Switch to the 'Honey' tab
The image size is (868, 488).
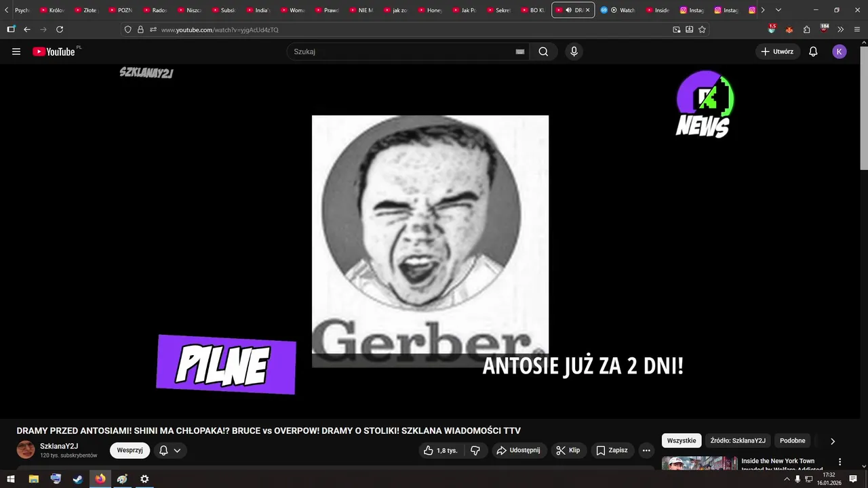[x=430, y=10]
